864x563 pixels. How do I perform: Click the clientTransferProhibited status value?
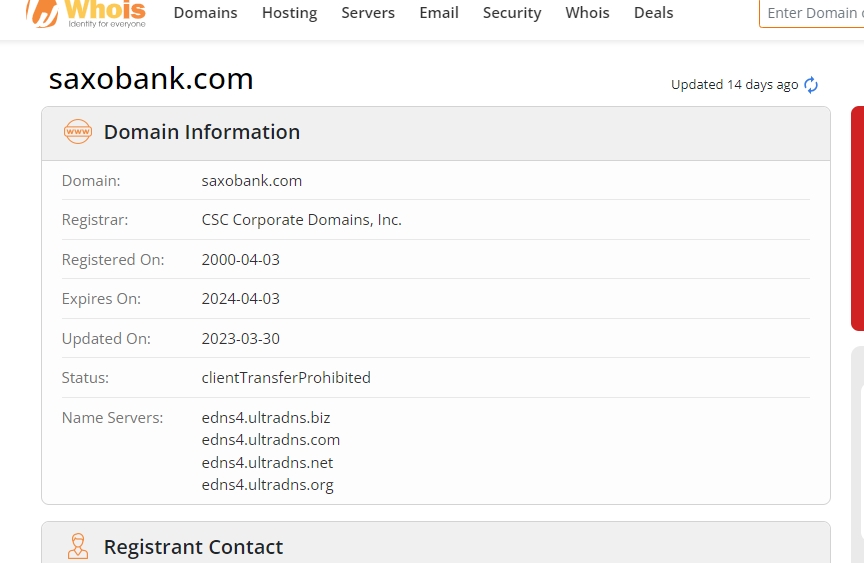(x=286, y=378)
